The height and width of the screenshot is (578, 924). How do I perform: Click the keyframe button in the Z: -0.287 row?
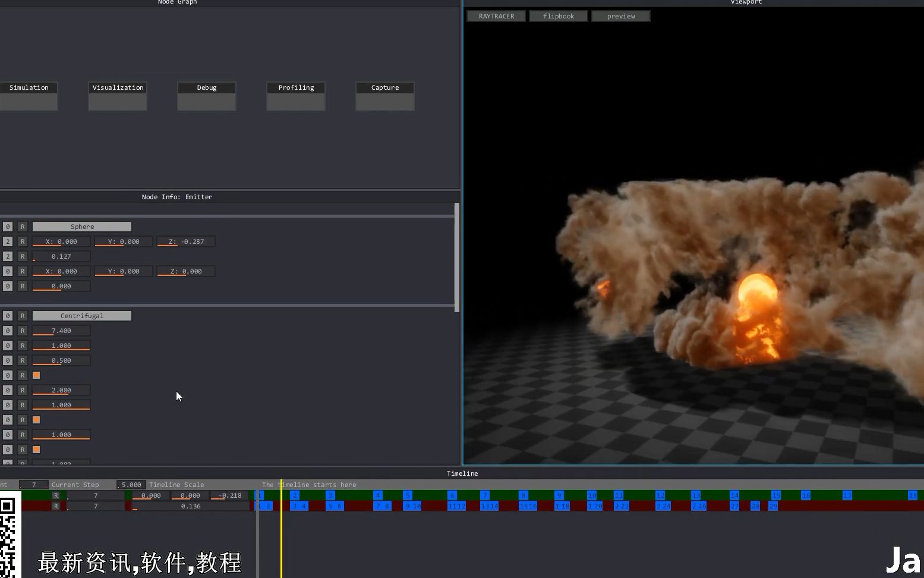pyautogui.click(x=7, y=241)
